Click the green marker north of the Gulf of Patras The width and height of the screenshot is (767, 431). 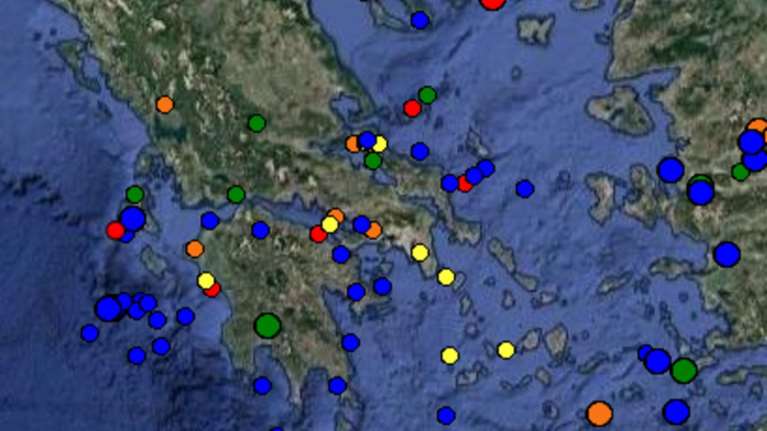point(236,195)
